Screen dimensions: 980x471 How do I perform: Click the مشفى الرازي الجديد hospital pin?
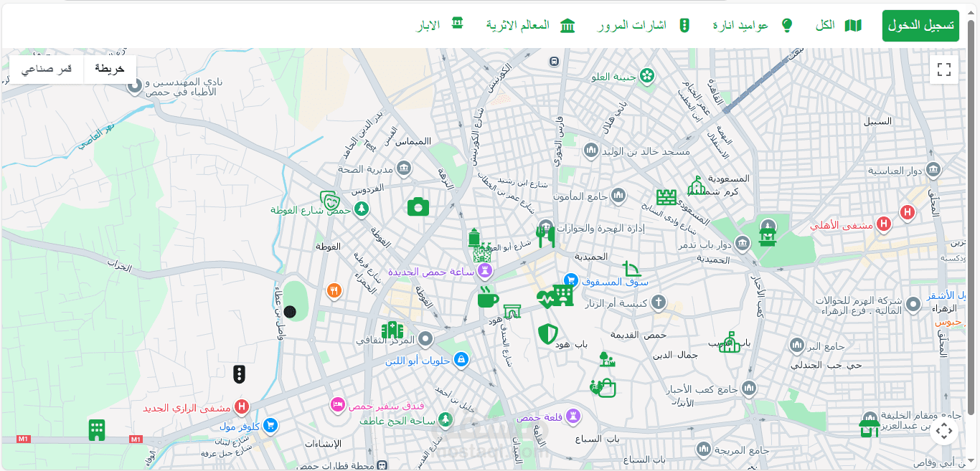(242, 407)
